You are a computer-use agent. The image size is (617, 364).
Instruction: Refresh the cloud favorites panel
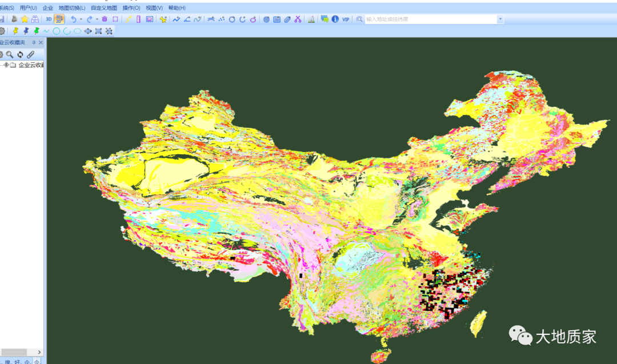tap(20, 55)
